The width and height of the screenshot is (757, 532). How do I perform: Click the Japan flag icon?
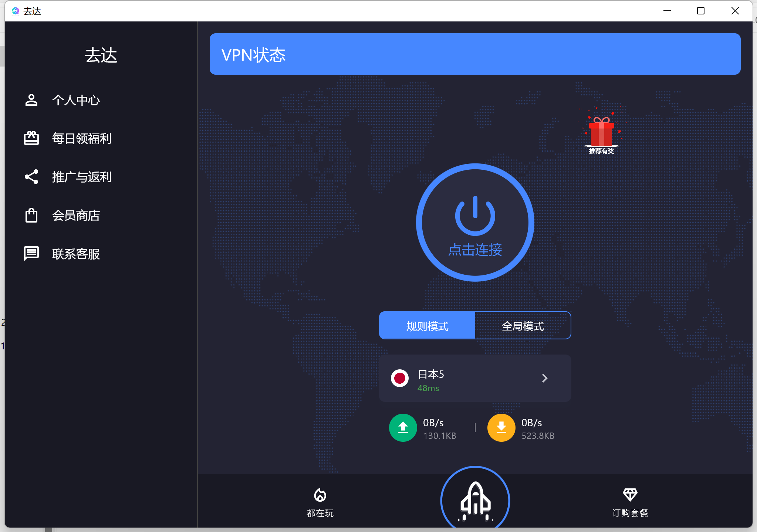click(x=400, y=378)
